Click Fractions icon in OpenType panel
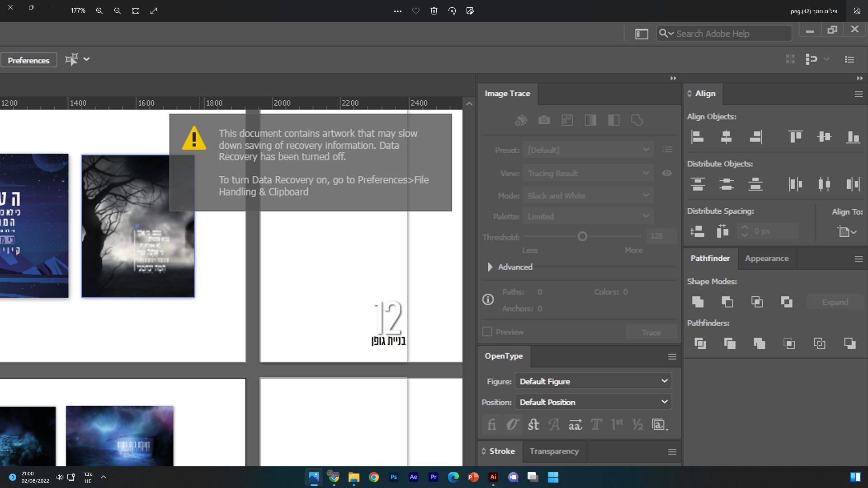 point(637,425)
